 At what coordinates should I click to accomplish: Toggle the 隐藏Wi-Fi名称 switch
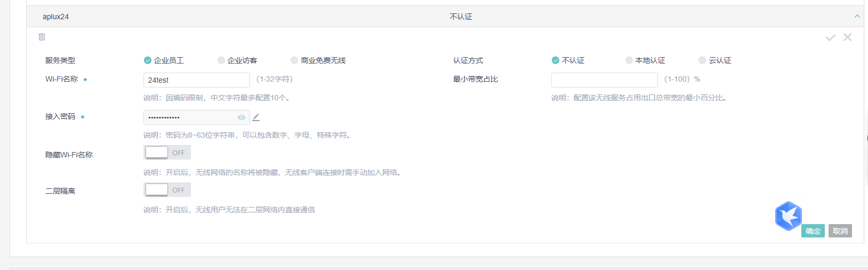point(167,153)
